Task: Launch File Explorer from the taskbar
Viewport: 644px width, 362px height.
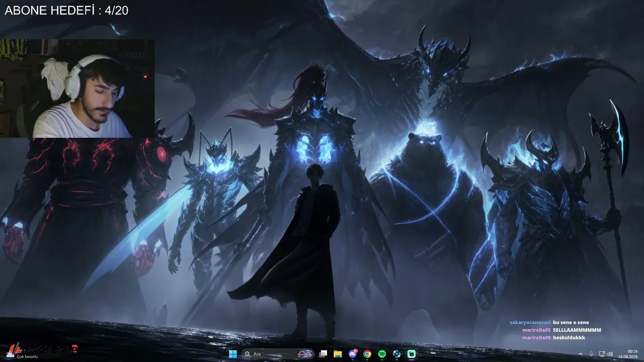Action: pos(338,354)
